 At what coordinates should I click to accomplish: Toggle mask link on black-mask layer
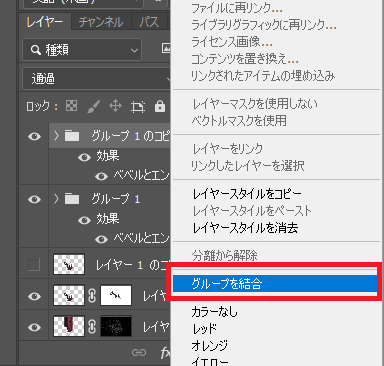pyautogui.click(x=92, y=327)
